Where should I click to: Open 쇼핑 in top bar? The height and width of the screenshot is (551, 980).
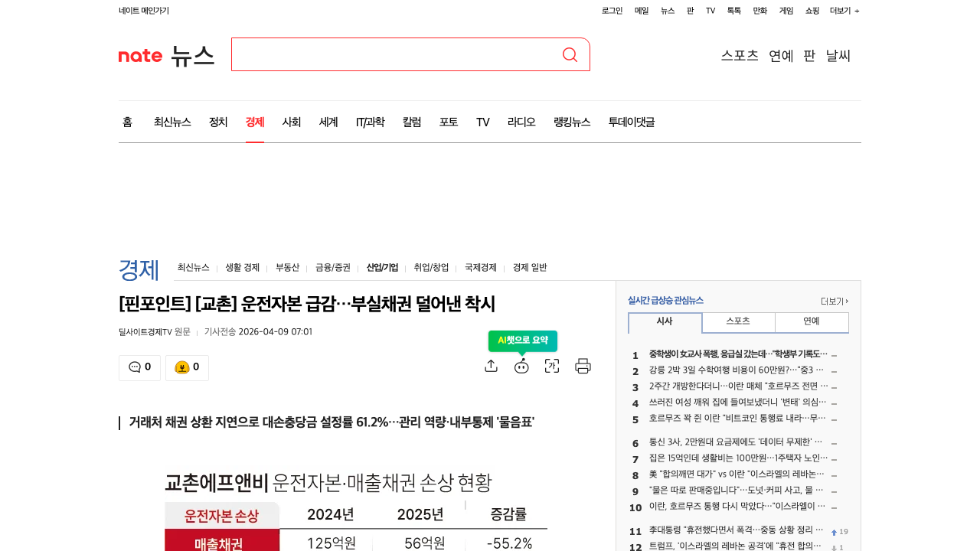tap(812, 11)
